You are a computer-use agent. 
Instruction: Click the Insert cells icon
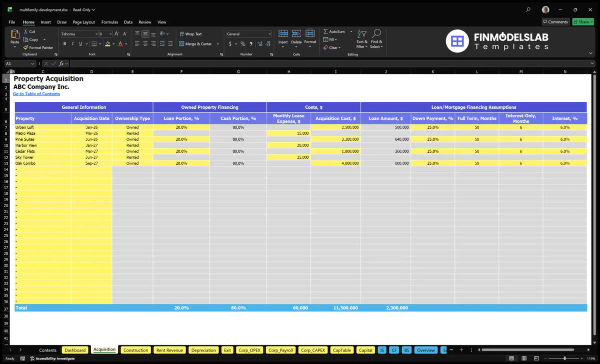click(283, 33)
